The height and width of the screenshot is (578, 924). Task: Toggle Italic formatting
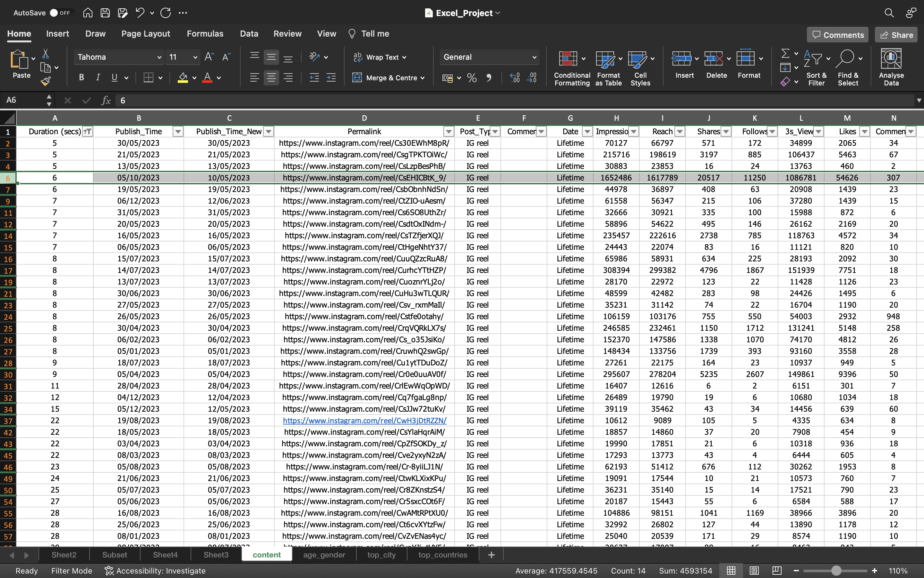click(x=98, y=78)
